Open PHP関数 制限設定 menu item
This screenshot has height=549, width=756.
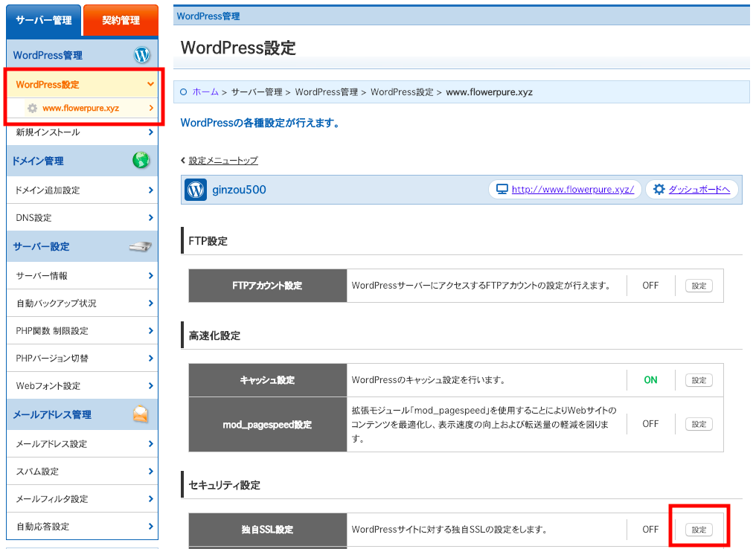83,330
